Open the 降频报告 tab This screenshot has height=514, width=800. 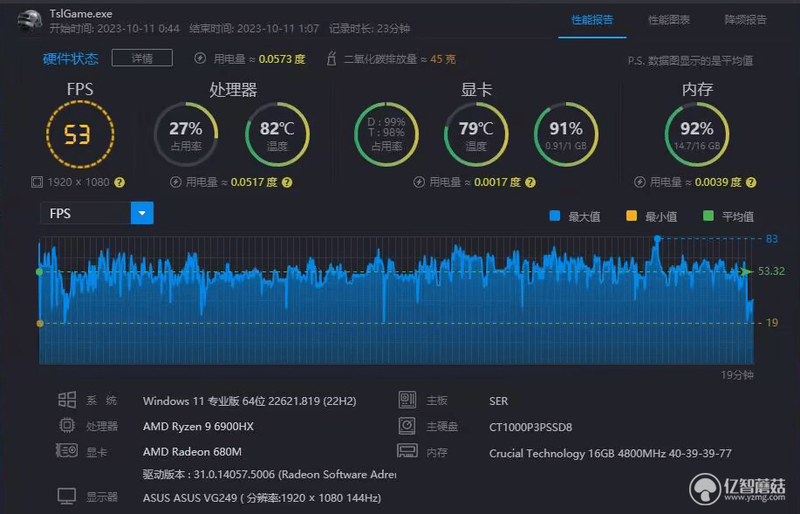click(x=745, y=20)
